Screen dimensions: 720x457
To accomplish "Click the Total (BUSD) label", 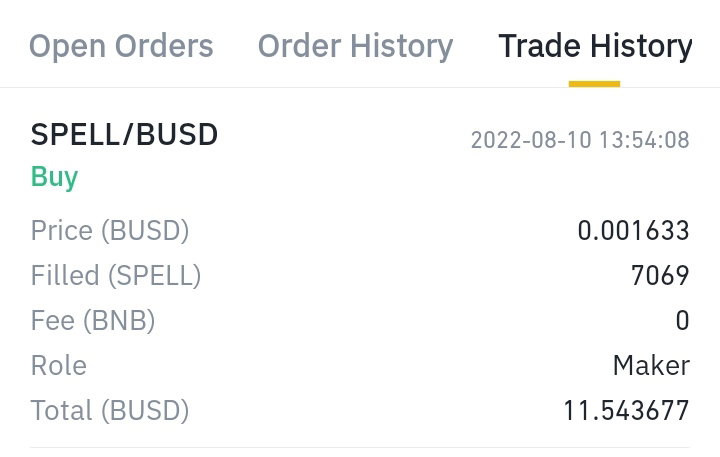I will point(110,410).
